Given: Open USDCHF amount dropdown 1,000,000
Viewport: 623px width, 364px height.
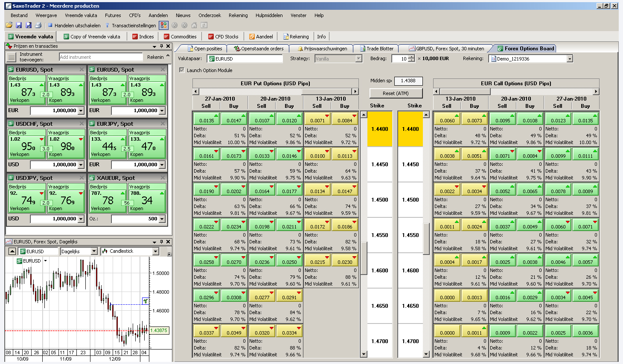Looking at the screenshot, I should [81, 165].
